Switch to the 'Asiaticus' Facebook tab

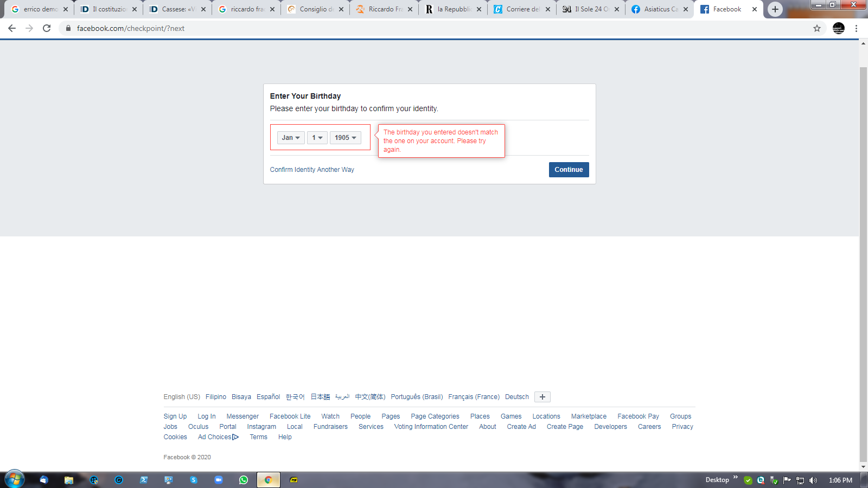(660, 9)
